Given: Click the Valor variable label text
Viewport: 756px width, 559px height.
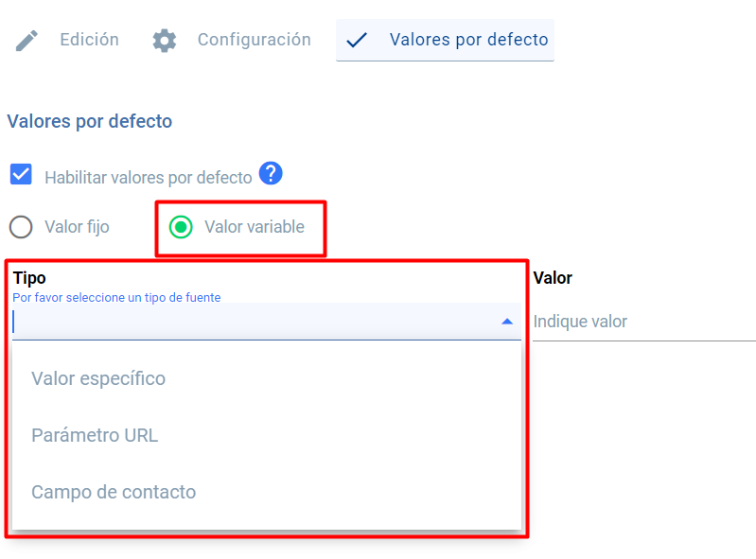Looking at the screenshot, I should pyautogui.click(x=255, y=226).
